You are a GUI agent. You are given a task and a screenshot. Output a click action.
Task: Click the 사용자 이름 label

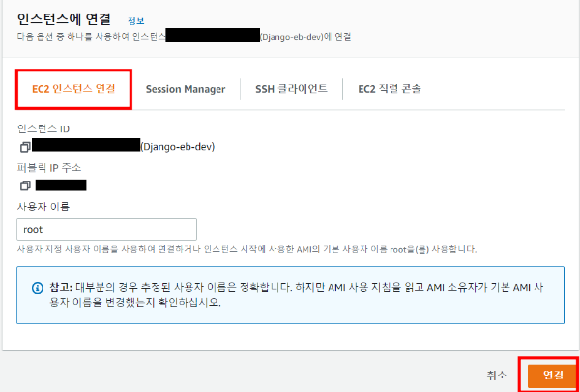43,207
